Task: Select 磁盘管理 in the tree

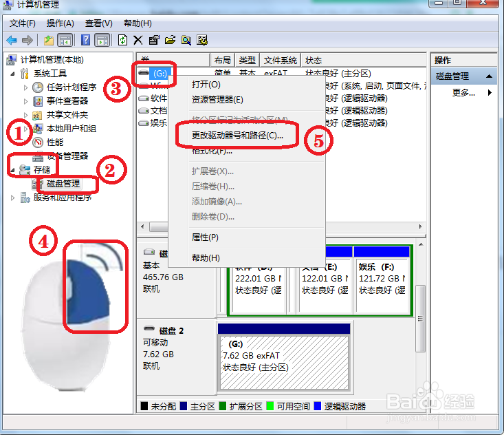Action: coord(63,184)
